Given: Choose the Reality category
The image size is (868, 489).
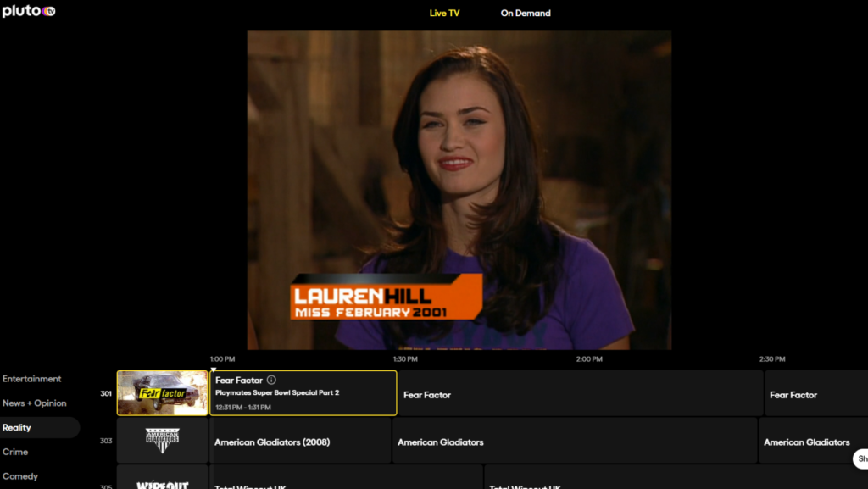Looking at the screenshot, I should point(39,428).
